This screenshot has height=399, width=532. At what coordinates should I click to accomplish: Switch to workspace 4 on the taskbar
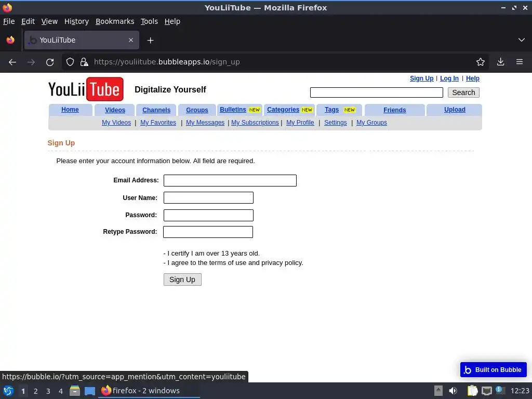coord(61,391)
